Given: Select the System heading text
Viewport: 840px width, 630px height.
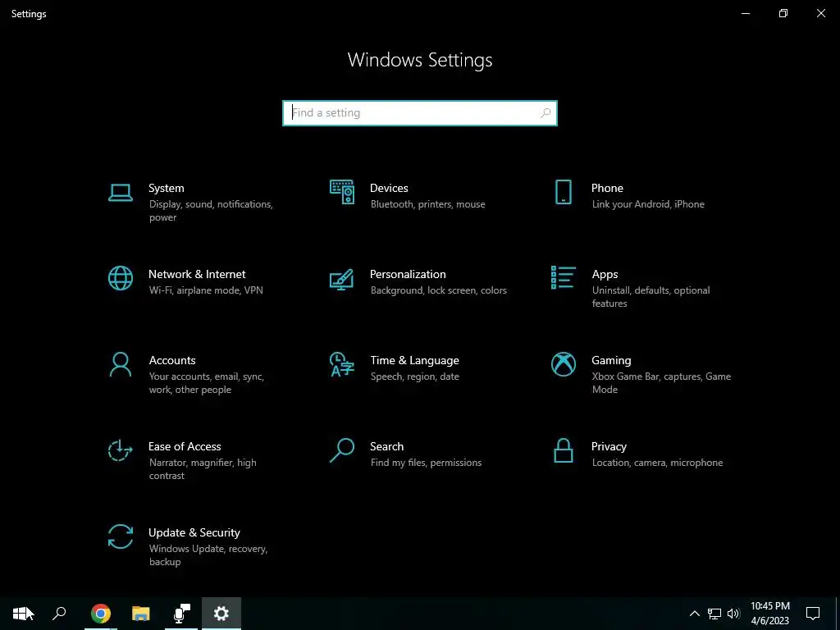Looking at the screenshot, I should point(166,188).
